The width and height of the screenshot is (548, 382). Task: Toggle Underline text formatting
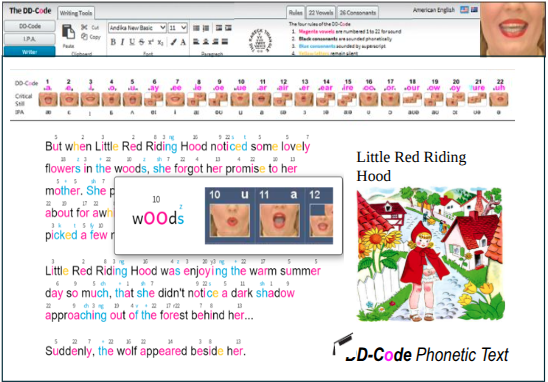point(132,42)
